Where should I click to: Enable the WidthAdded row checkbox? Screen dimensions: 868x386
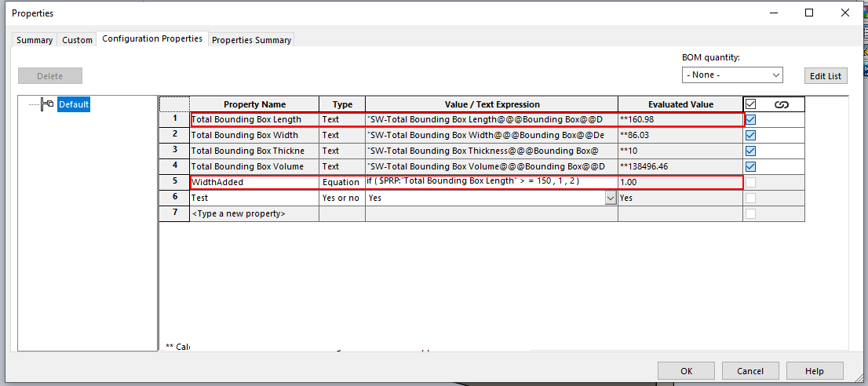click(x=751, y=182)
